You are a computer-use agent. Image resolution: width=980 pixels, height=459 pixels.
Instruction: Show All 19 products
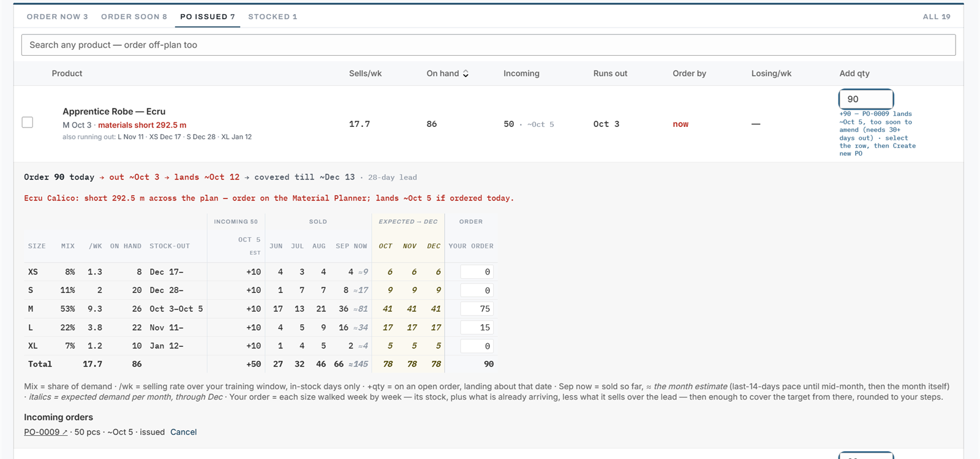(x=937, y=17)
